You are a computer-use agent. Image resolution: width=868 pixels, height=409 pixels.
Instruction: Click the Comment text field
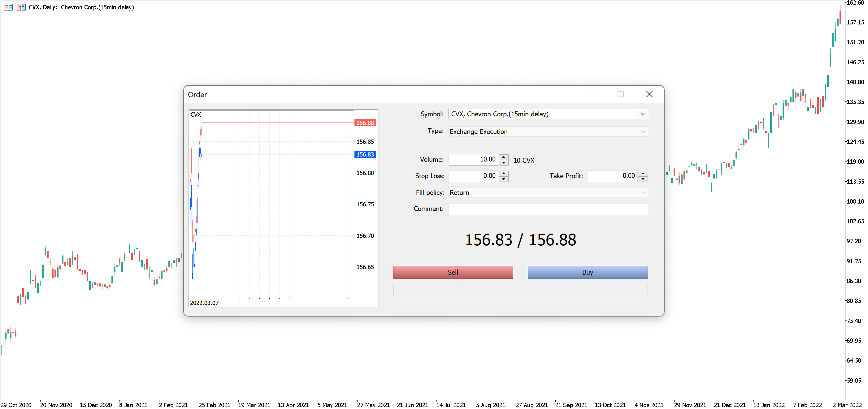pyautogui.click(x=548, y=209)
